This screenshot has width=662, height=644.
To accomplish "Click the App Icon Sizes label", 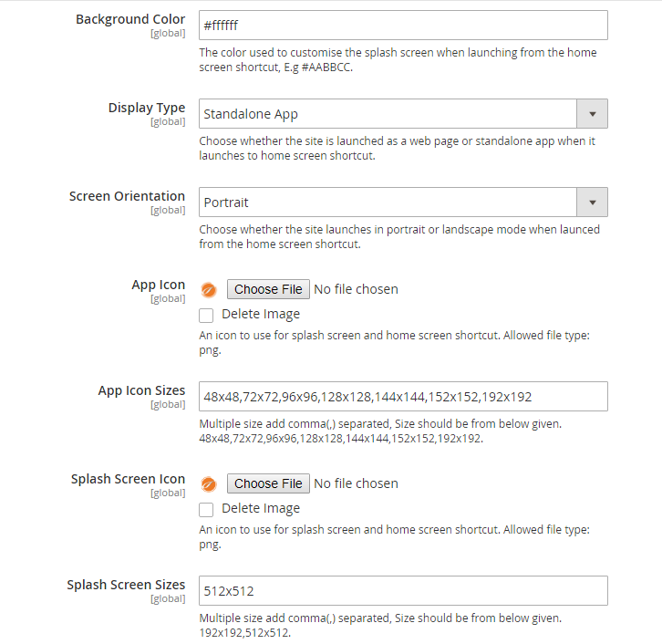I will coord(141,390).
